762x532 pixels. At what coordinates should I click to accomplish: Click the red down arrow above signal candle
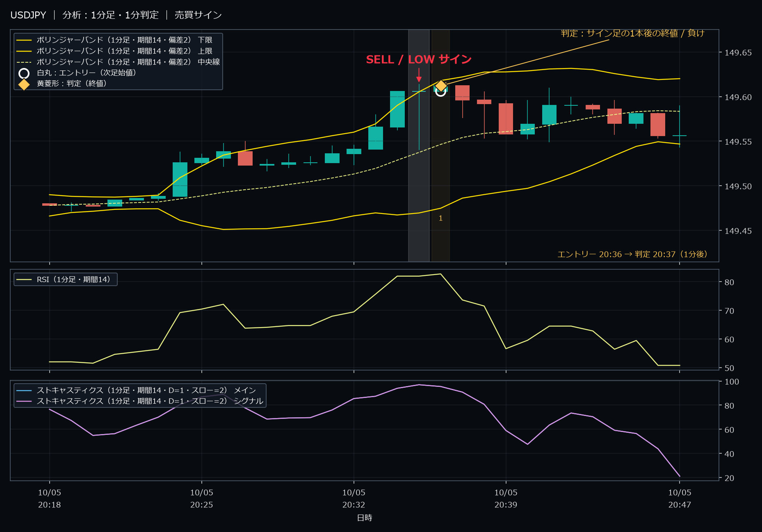coord(419,75)
